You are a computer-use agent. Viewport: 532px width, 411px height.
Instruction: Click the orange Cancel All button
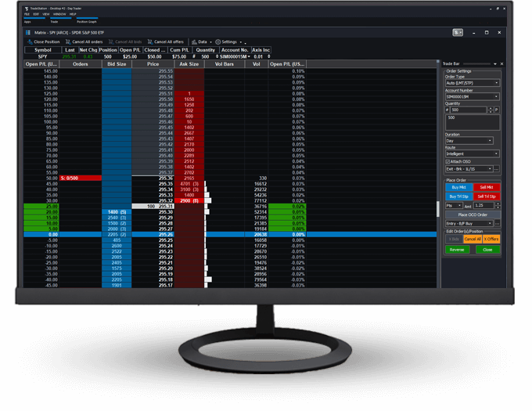[x=473, y=239]
